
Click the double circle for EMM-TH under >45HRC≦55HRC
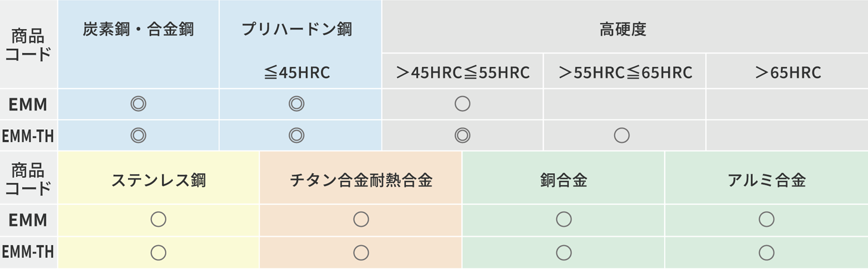[462, 136]
